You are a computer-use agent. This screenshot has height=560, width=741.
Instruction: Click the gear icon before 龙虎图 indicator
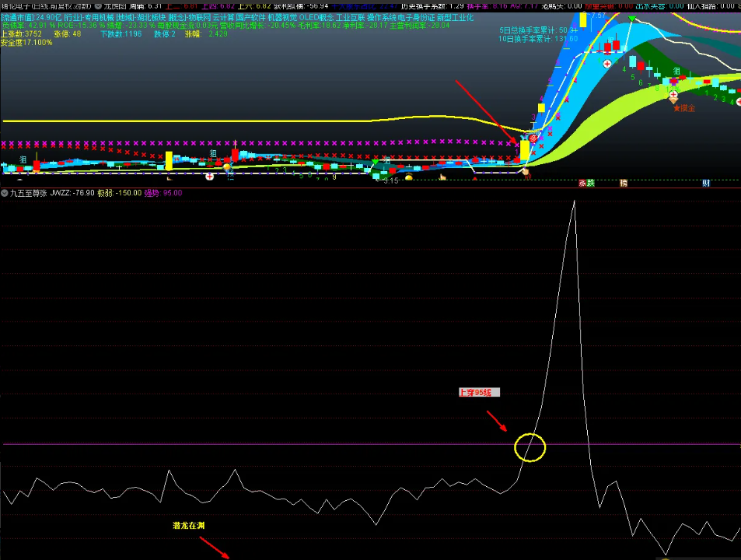(98, 5)
